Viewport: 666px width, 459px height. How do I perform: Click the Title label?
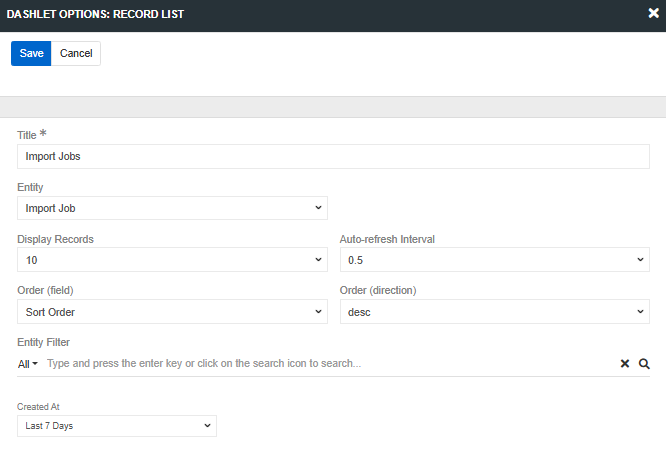pos(27,135)
